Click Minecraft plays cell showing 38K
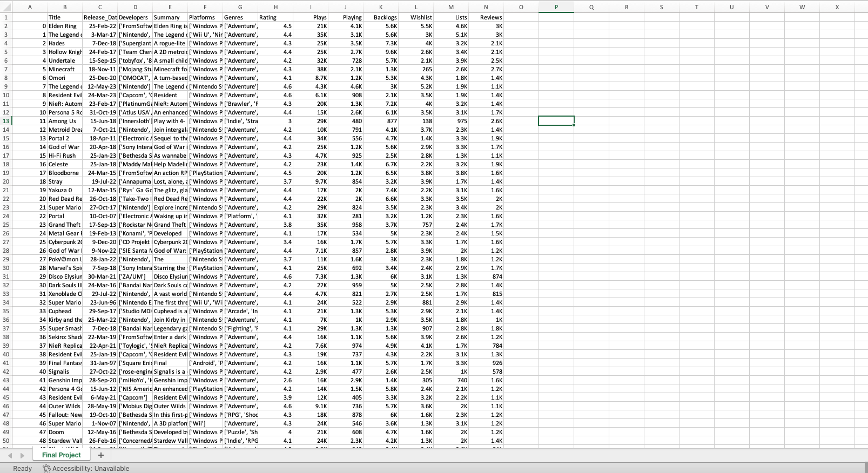Image resolution: width=868 pixels, height=473 pixels. (x=311, y=69)
